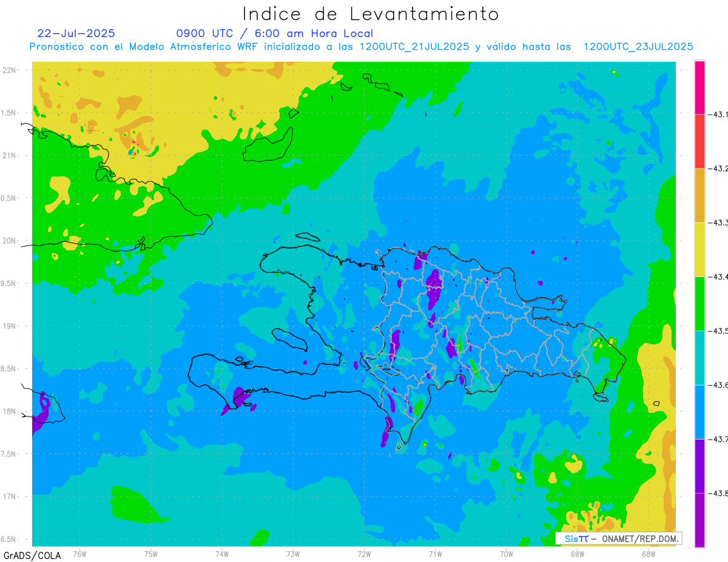Click the 72W longitude label
The height and width of the screenshot is (562, 728).
pyautogui.click(x=364, y=555)
